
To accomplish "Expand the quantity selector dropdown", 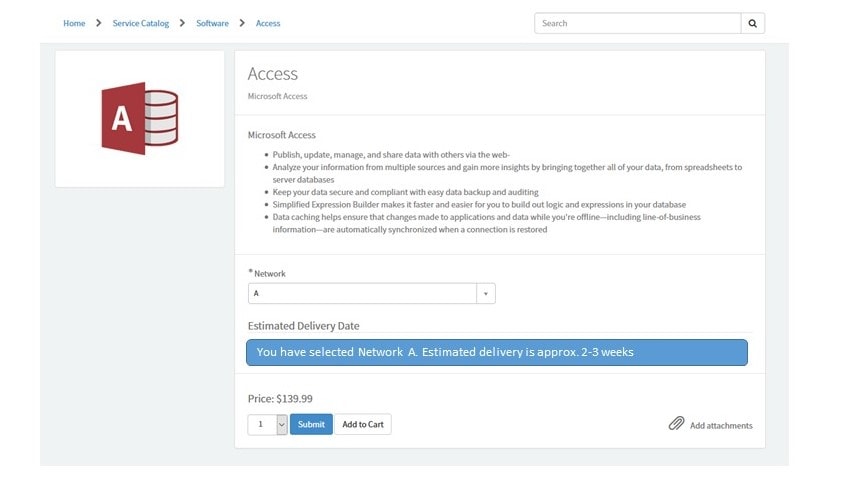I will 281,425.
